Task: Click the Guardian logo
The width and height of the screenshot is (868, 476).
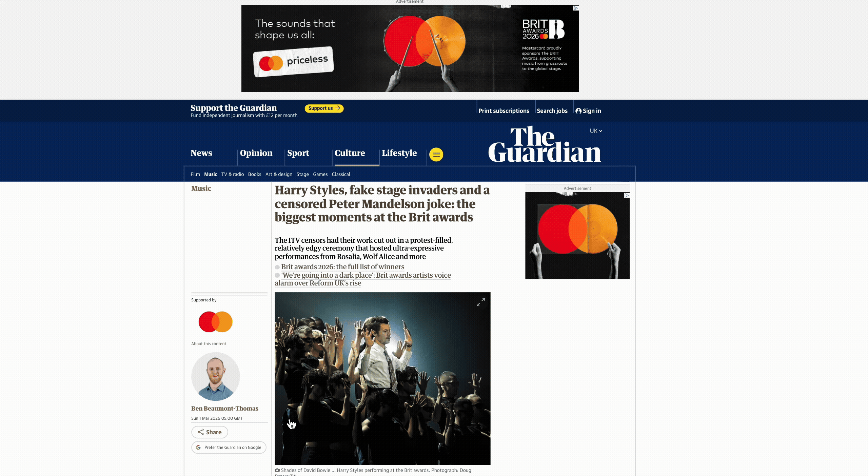Action: tap(545, 144)
